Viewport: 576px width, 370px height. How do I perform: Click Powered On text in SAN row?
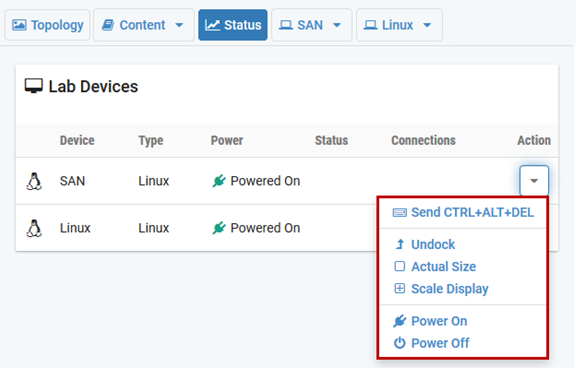265,181
